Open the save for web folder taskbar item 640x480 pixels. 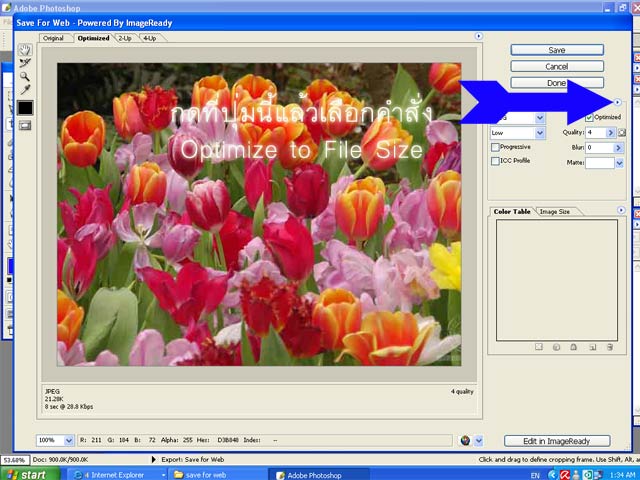(217, 475)
